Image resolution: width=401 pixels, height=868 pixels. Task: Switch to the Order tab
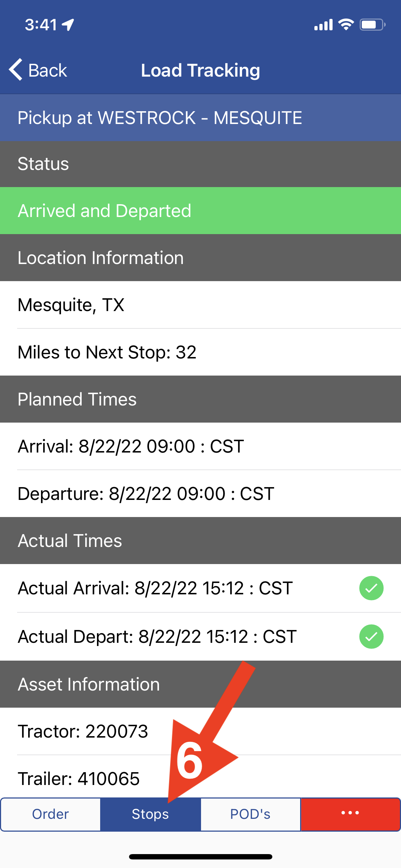[51, 814]
